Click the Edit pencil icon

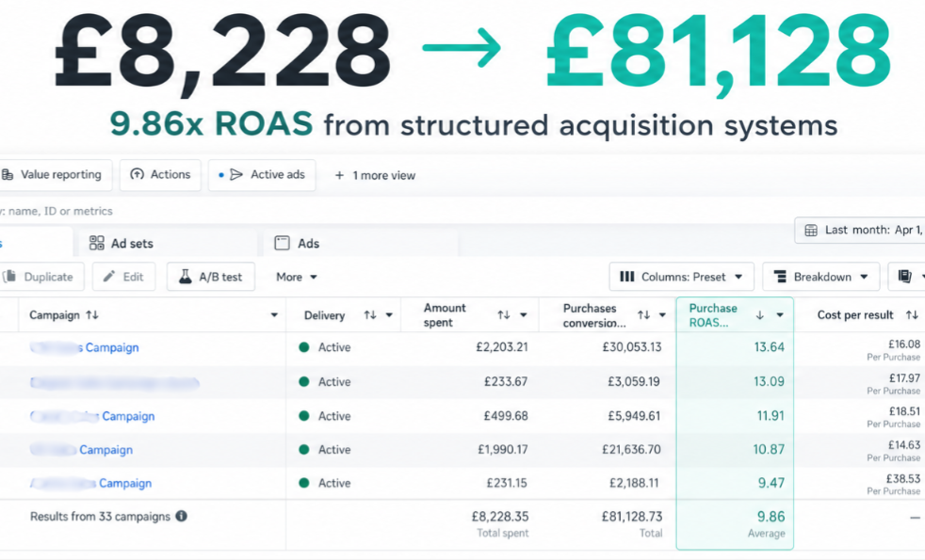108,277
